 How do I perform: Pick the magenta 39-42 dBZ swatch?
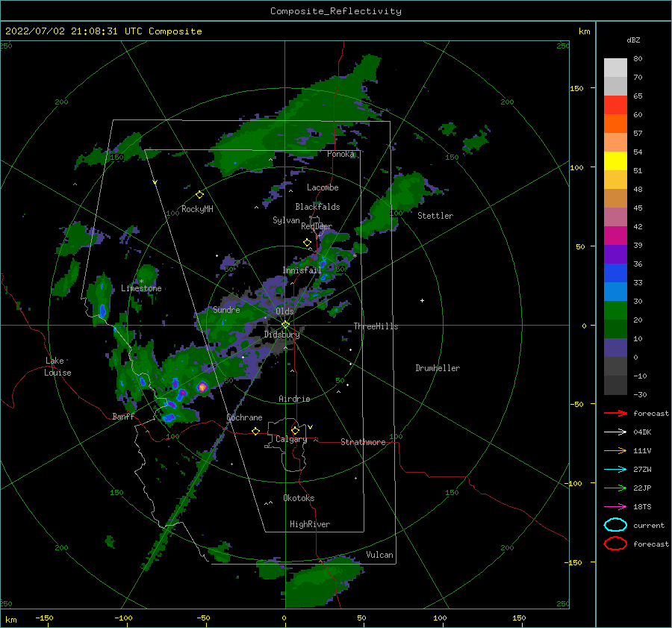(x=615, y=235)
